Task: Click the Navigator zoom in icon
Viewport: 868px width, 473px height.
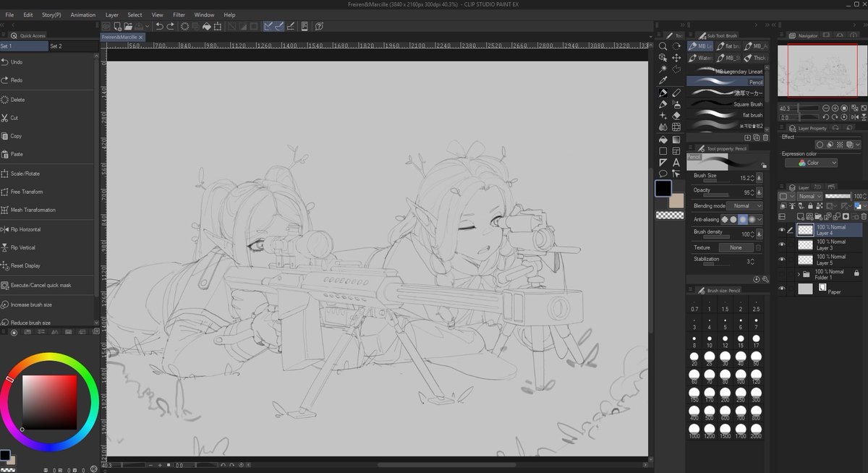Action: tap(835, 108)
